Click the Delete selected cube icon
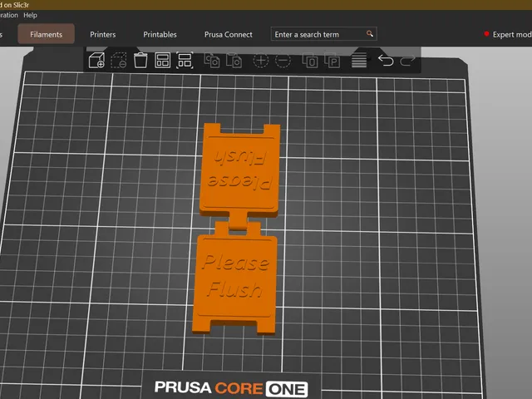Screen dimensions: 532x399 [119, 61]
